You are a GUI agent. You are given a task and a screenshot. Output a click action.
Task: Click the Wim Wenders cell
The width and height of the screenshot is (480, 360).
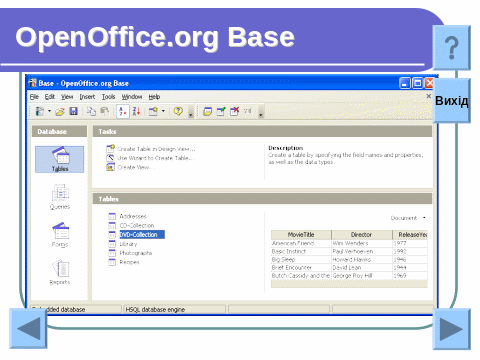[x=361, y=243]
